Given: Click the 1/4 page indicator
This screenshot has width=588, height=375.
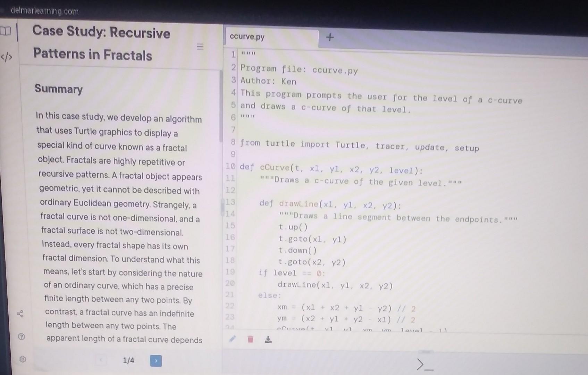Looking at the screenshot, I should [x=128, y=360].
